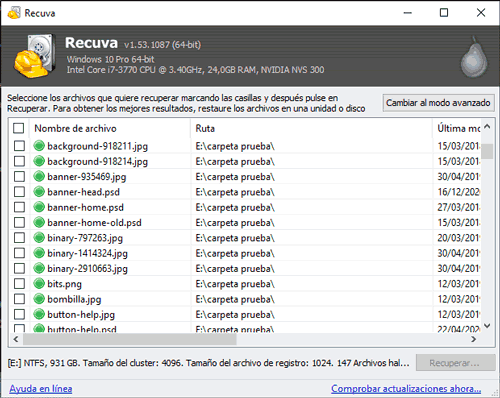This screenshot has height=398, width=500.
Task: Select the file name bombilla.jpg
Action: point(74,299)
